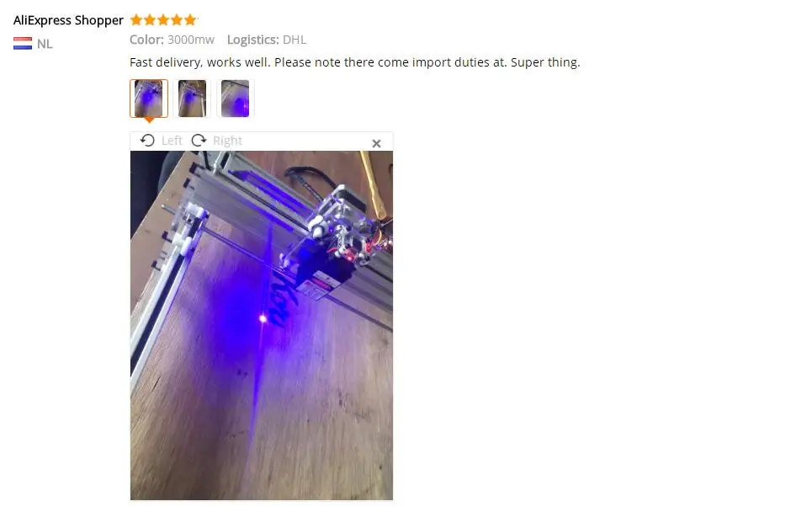Click the 3000mw color value
Image resolution: width=812 pixels, height=507 pixels.
191,40
